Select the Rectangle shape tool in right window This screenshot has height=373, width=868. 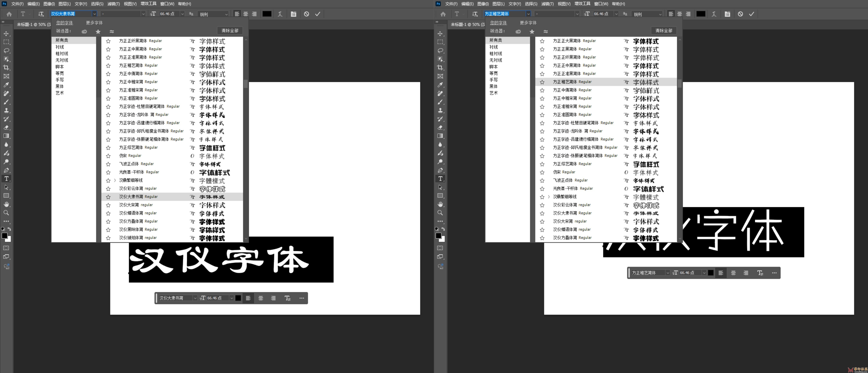coord(440,196)
